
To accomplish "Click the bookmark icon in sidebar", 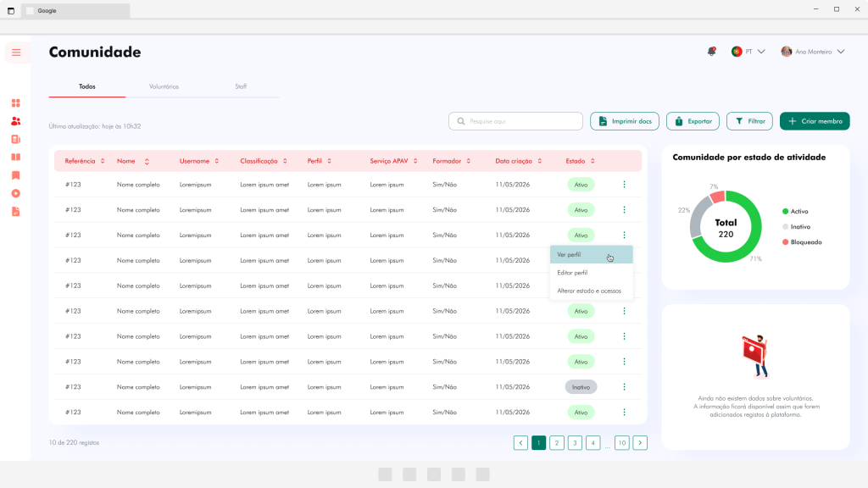I will point(15,175).
